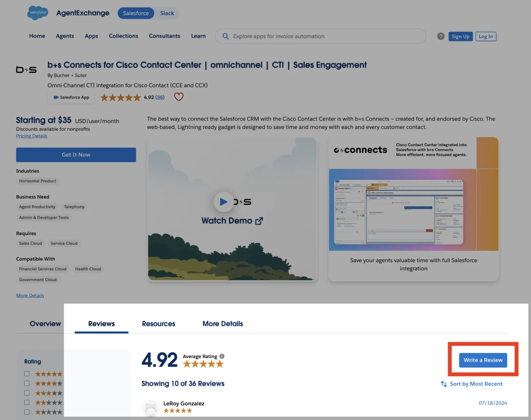This screenshot has width=531, height=420.
Task: Click the Telephony tag
Action: pos(74,207)
